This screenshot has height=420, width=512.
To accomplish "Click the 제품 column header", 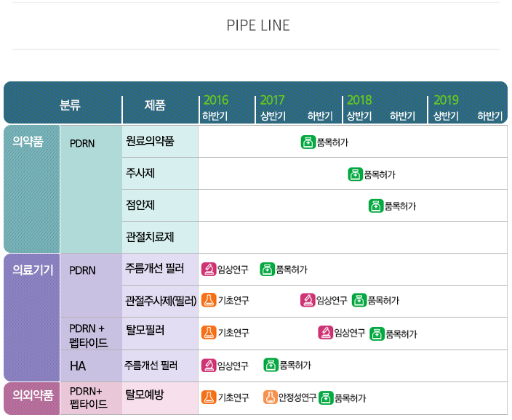I will [x=155, y=105].
